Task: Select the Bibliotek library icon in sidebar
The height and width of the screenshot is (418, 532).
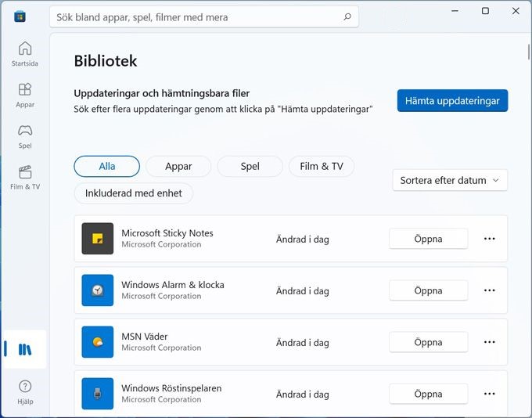Action: pyautogui.click(x=25, y=349)
